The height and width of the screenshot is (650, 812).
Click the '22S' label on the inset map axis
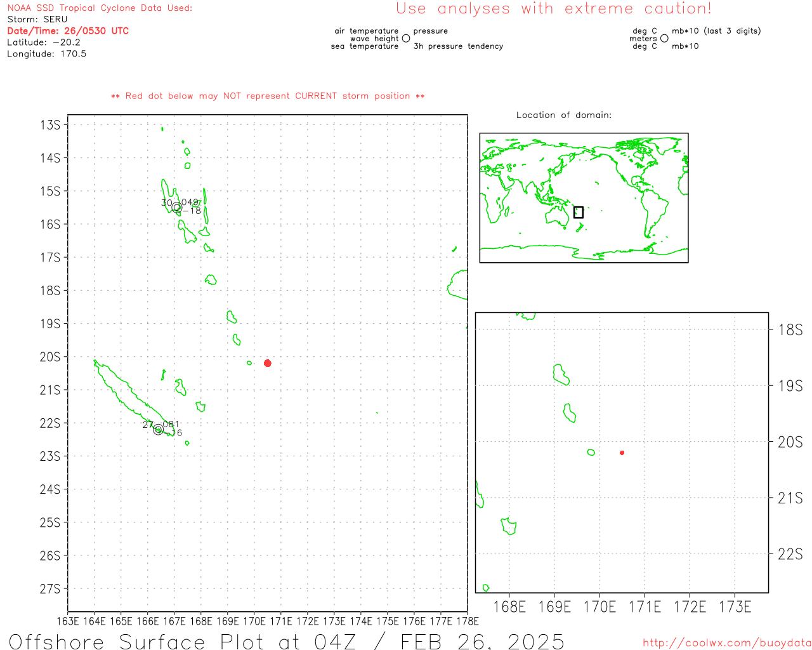pos(790,554)
